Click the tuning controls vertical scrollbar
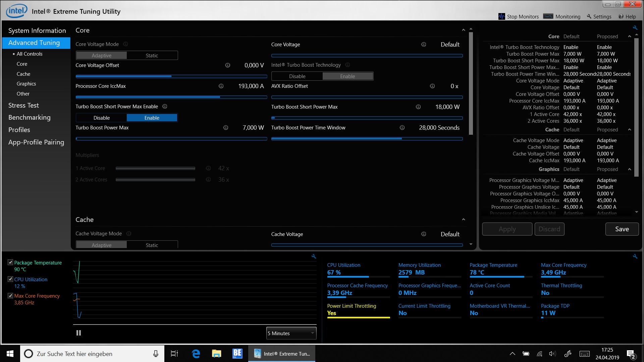The height and width of the screenshot is (362, 644). (x=471, y=84)
